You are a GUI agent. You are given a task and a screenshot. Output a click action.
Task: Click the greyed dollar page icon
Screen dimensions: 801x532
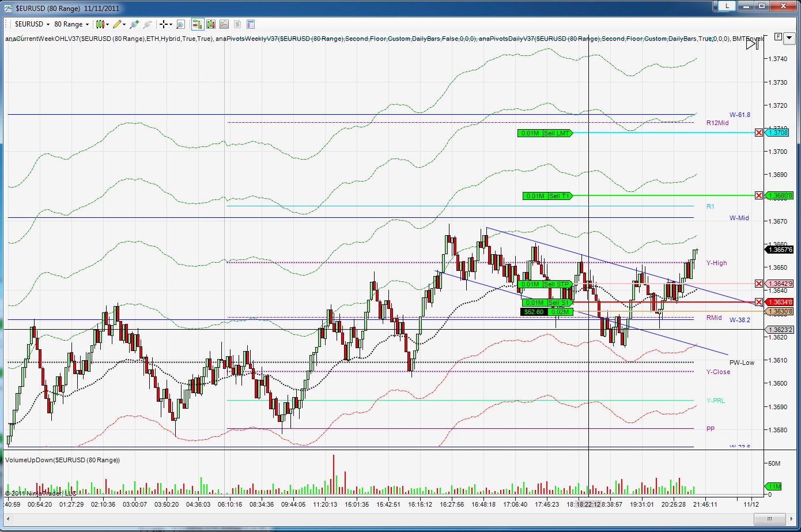tap(237, 24)
